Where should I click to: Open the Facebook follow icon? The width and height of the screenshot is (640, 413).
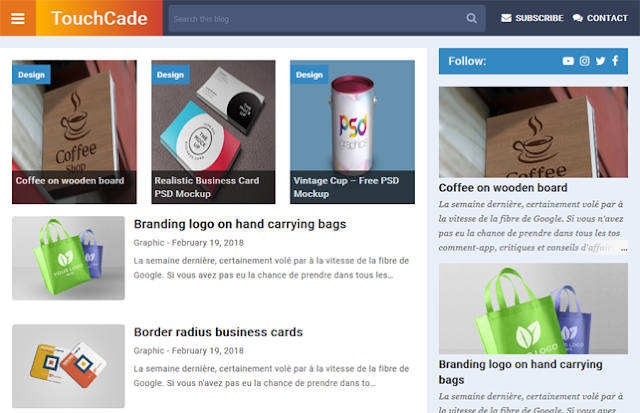click(615, 61)
